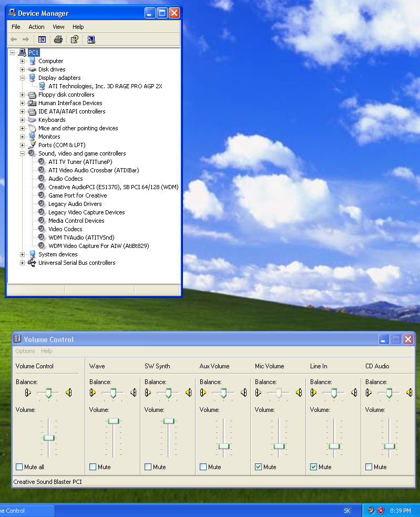Screen dimensions: 420x517
Task: Click the CD Audio volume slider handle
Action: point(389,446)
